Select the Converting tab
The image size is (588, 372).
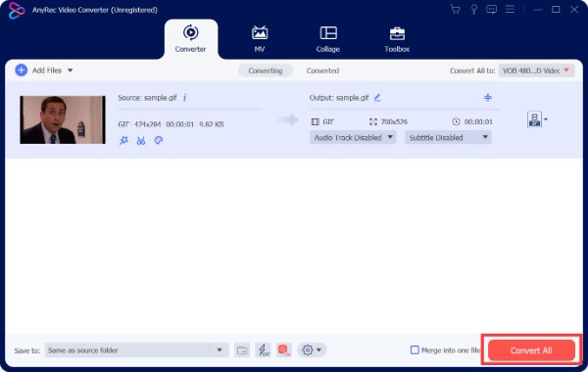[x=266, y=70]
